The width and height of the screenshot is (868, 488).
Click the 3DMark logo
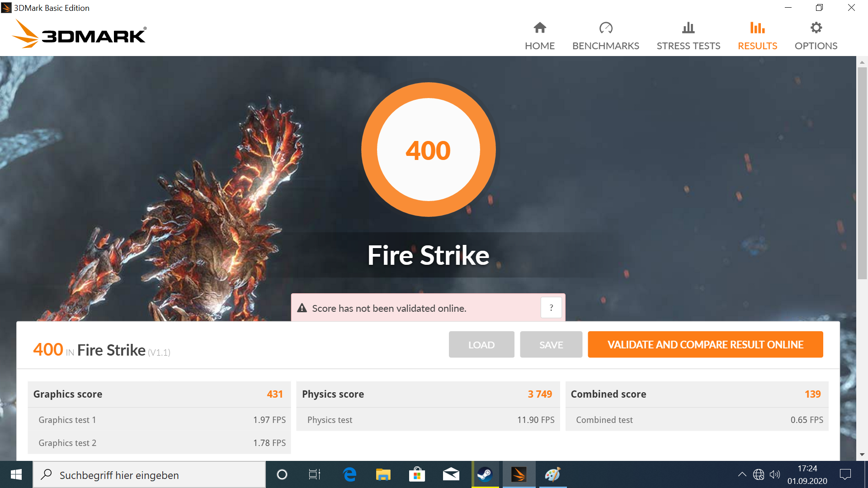pos(79,34)
